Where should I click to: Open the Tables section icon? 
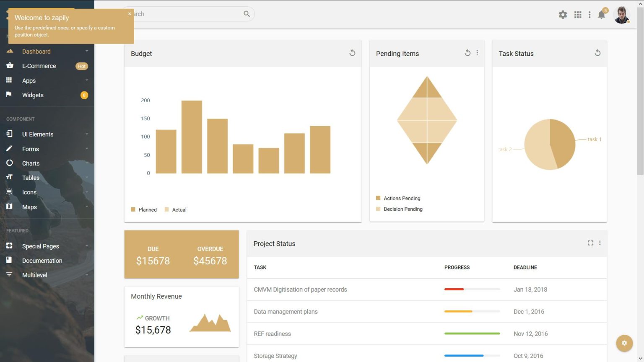[9, 177]
